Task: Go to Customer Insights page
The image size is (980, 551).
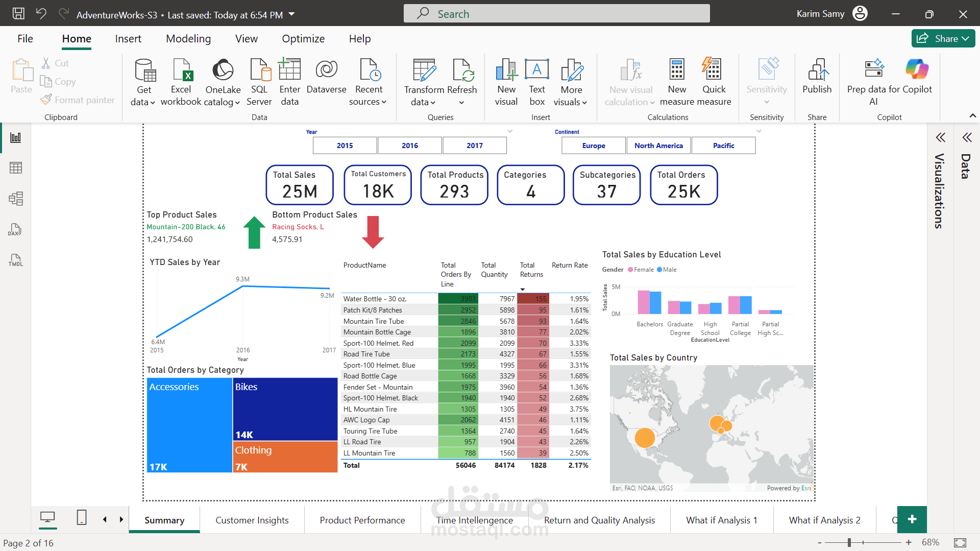Action: click(x=252, y=520)
